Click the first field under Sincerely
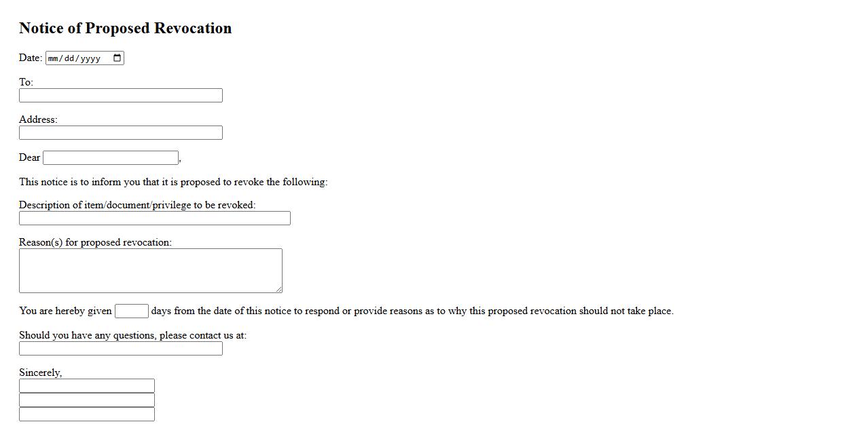Image resolution: width=868 pixels, height=441 pixels. [87, 386]
